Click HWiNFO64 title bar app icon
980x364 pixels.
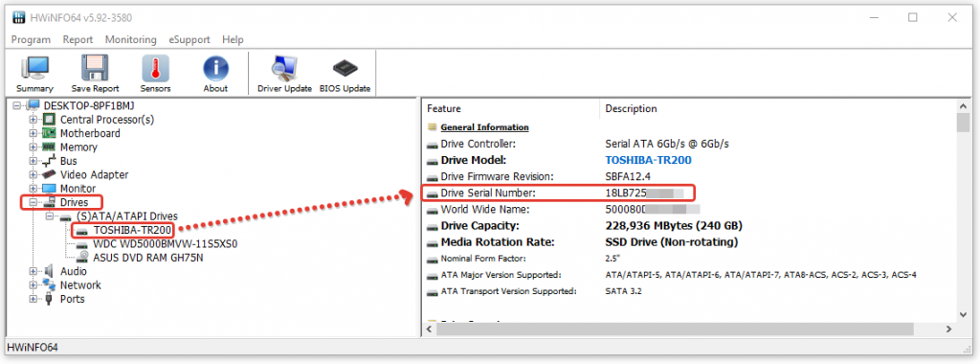click(x=19, y=17)
